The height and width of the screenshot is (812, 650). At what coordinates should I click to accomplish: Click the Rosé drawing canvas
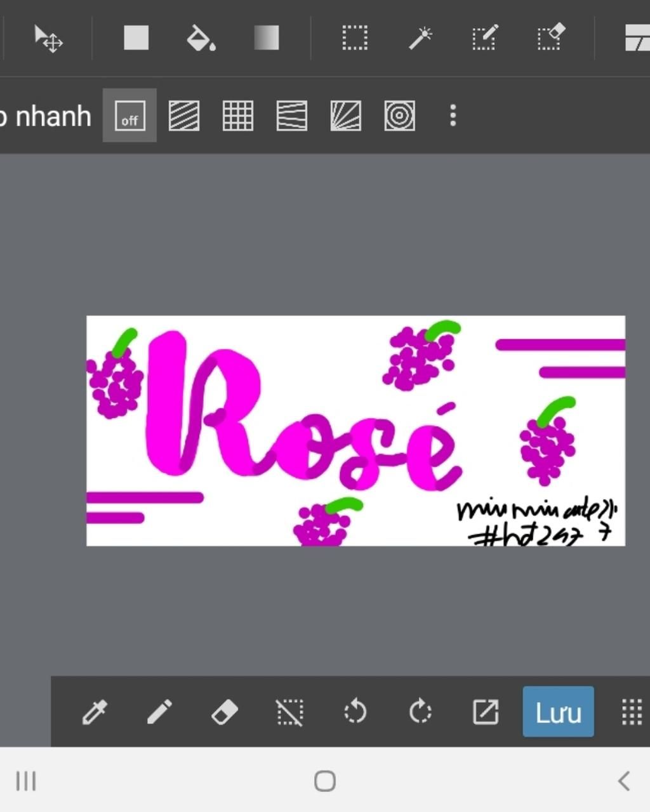click(x=355, y=430)
